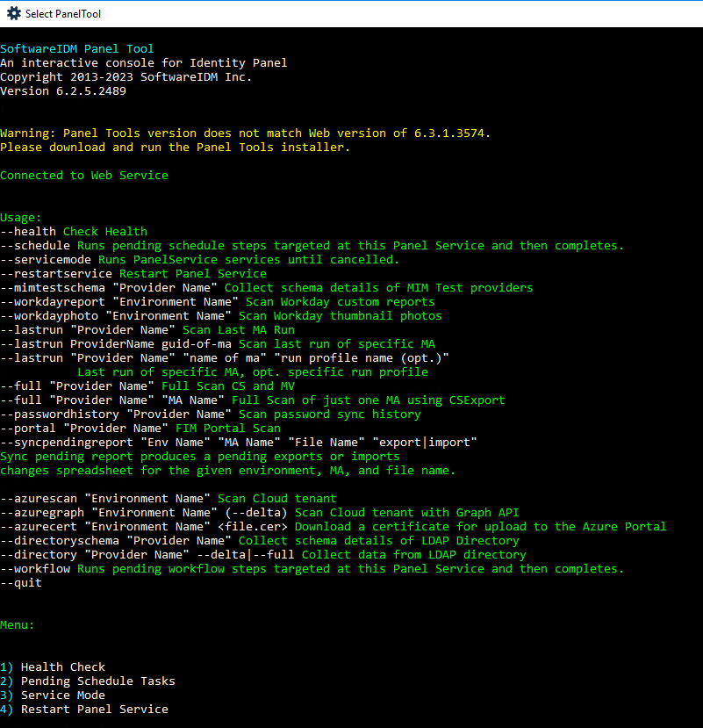Click the 'Connected to Web Service' status

coord(84,175)
